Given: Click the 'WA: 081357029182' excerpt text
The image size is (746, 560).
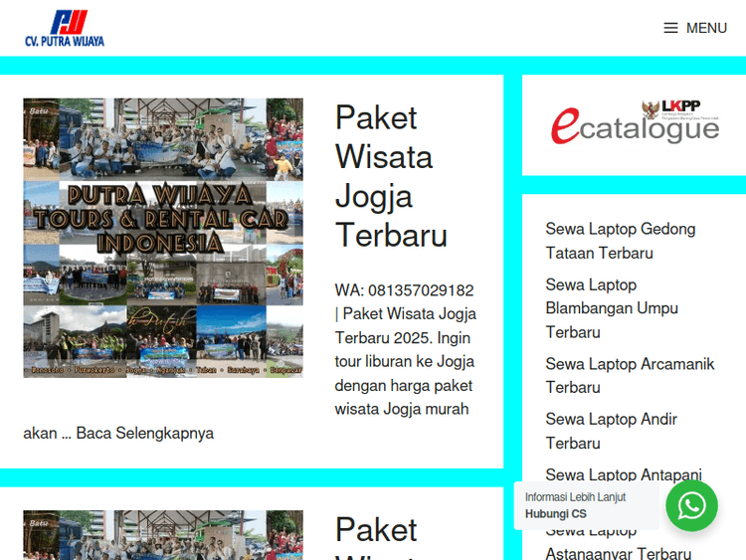Looking at the screenshot, I should 404,290.
